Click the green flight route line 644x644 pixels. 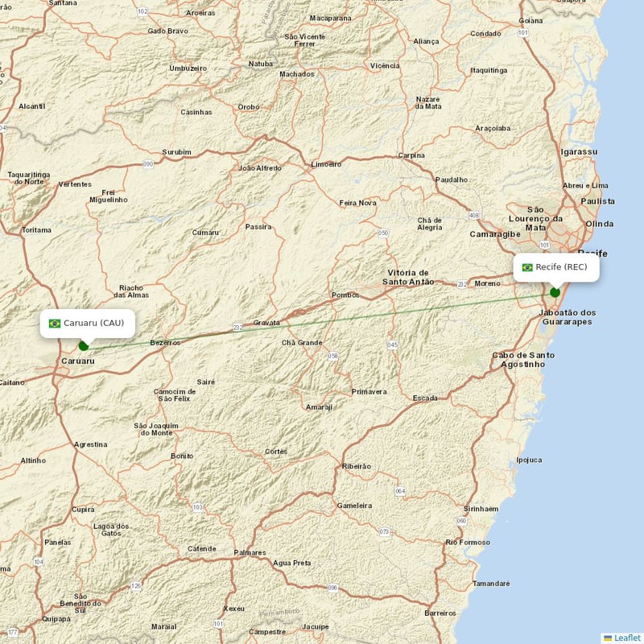coord(320,320)
